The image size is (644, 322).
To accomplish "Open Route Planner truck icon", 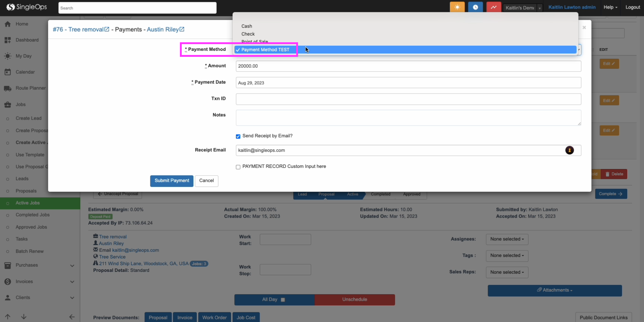I will (7, 88).
